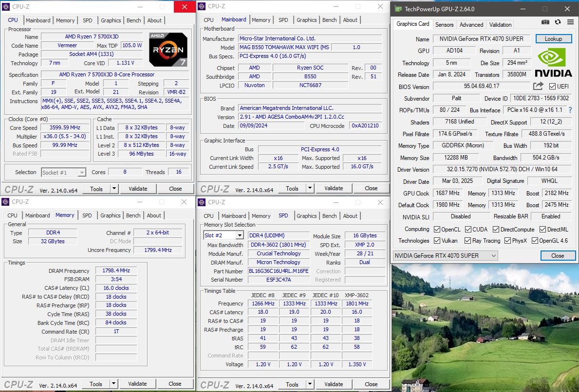Viewport: 579px width, 392px height.
Task: Open the Mainboard tab in the CPU window
Action: [x=38, y=20]
